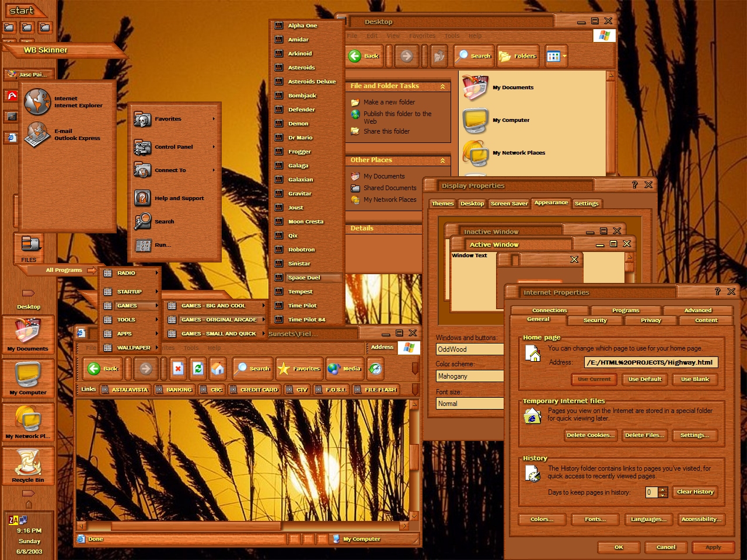This screenshot has width=747, height=560.
Task: Launch Galaga from the games list
Action: pos(306,166)
